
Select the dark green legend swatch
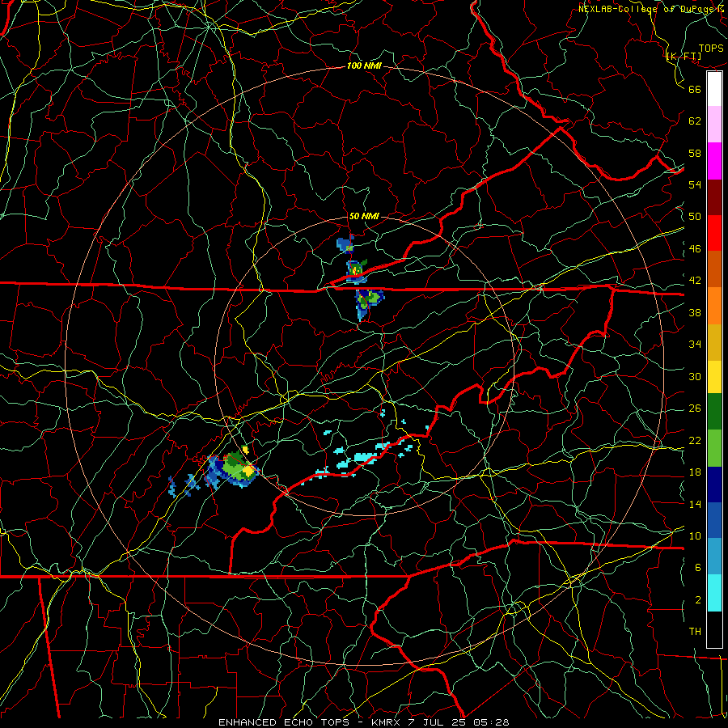coord(714,412)
